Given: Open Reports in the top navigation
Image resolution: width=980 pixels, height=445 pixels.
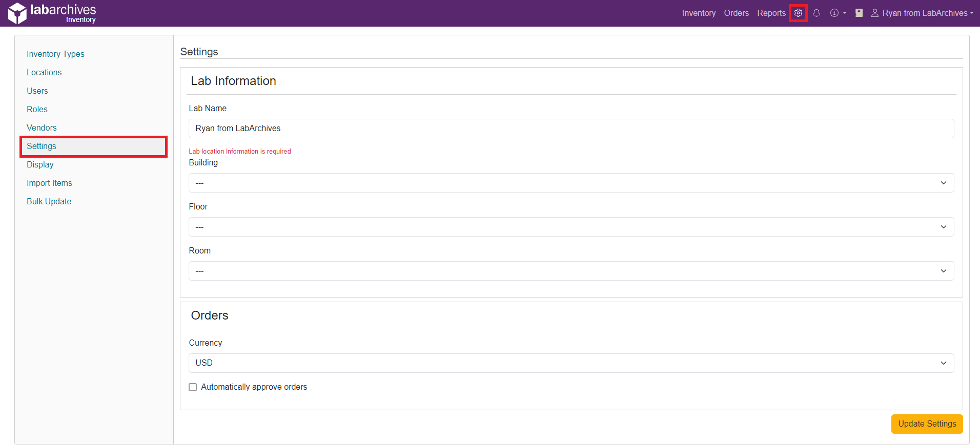Looking at the screenshot, I should [x=771, y=13].
